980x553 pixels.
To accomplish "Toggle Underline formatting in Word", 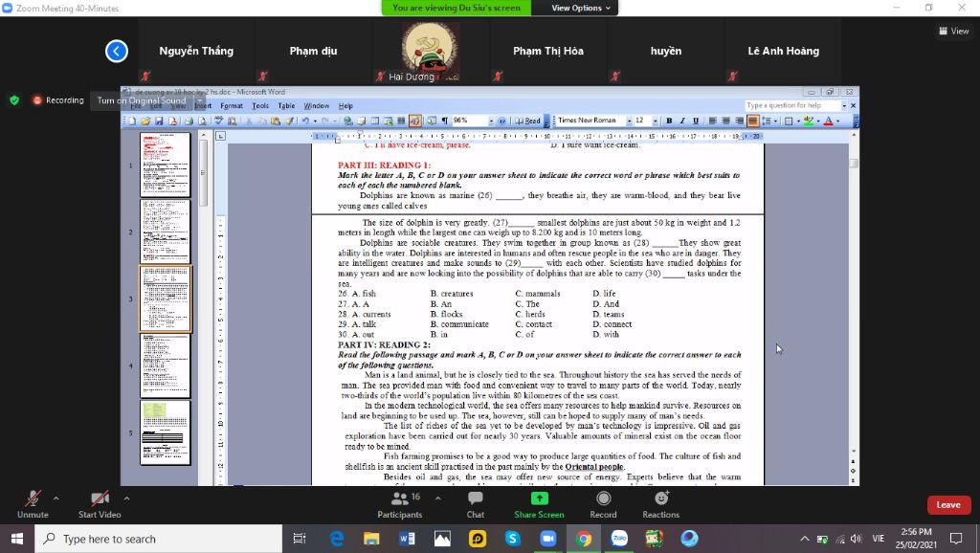I will [696, 121].
